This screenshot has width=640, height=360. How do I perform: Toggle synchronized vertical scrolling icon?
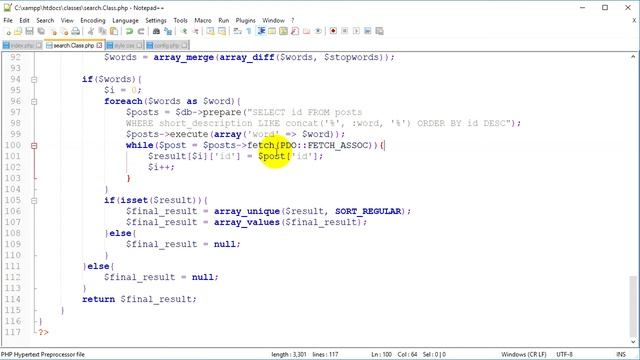tap(211, 31)
